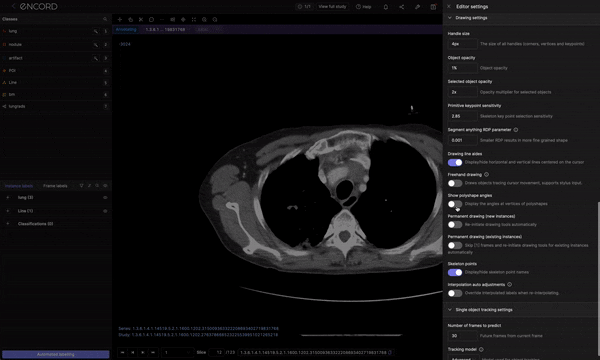Jump to the first slice
Image resolution: width=600 pixels, height=360 pixels.
click(x=122, y=352)
